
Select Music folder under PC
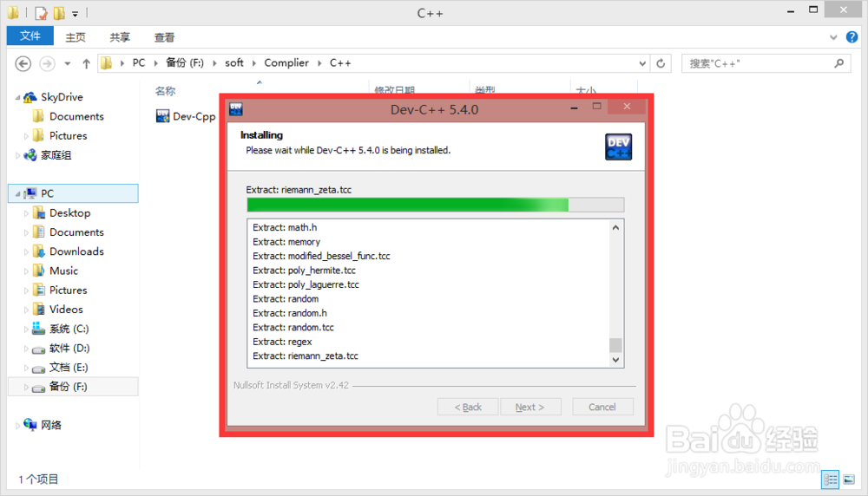point(63,271)
